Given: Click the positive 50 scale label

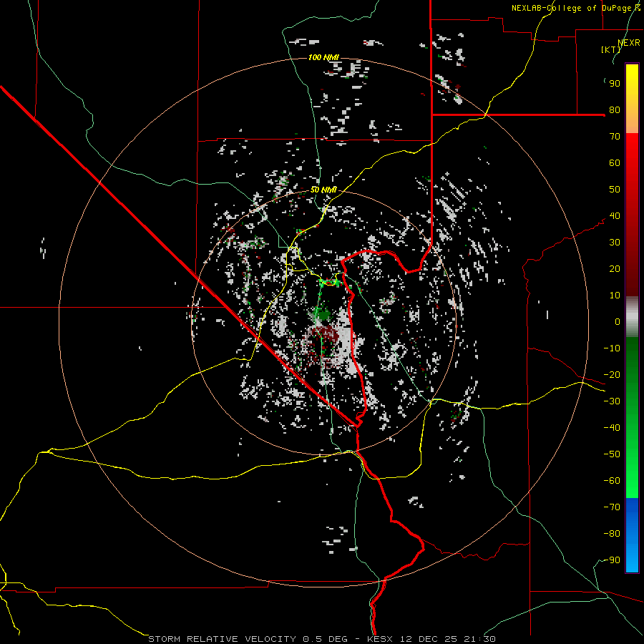Looking at the screenshot, I should (x=615, y=190).
